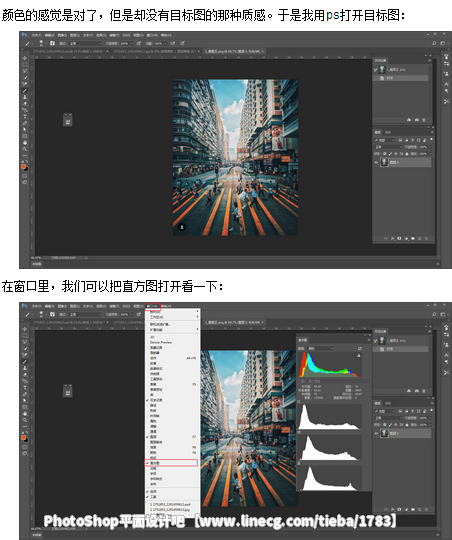Click camera snapshot icon in upper History panel
This screenshot has width=452, height=540.
tap(417, 120)
